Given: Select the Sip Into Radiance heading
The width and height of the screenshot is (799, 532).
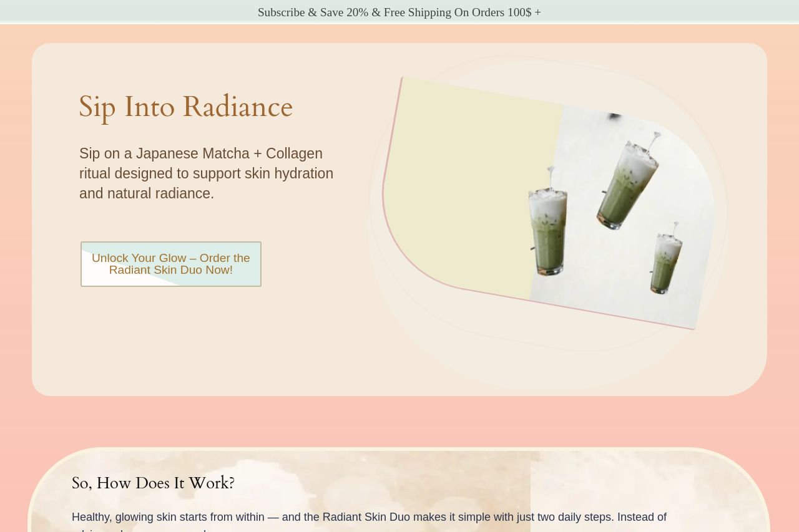Looking at the screenshot, I should pyautogui.click(x=186, y=107).
